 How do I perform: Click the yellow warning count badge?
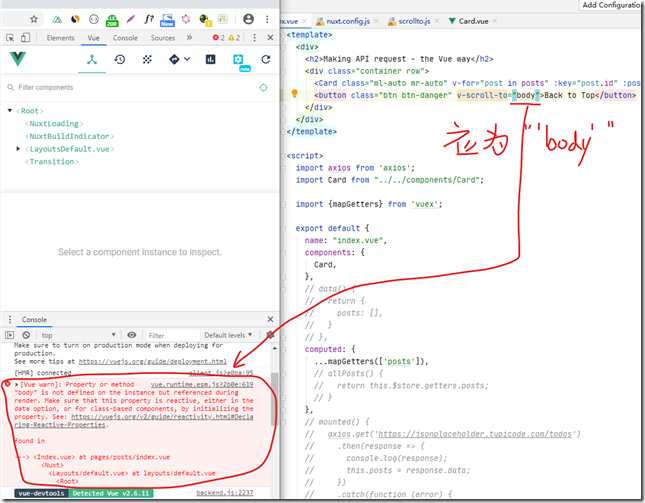click(x=234, y=38)
